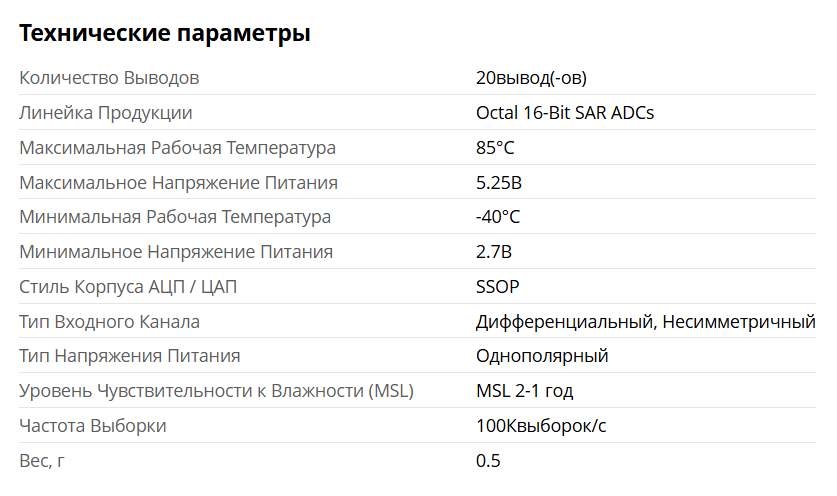
Task: Select 'Дифференциальный, Несимметричный' value
Action: [645, 322]
